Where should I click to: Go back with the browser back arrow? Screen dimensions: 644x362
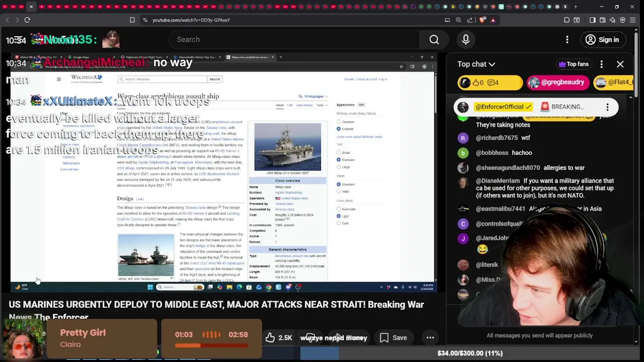7,20
